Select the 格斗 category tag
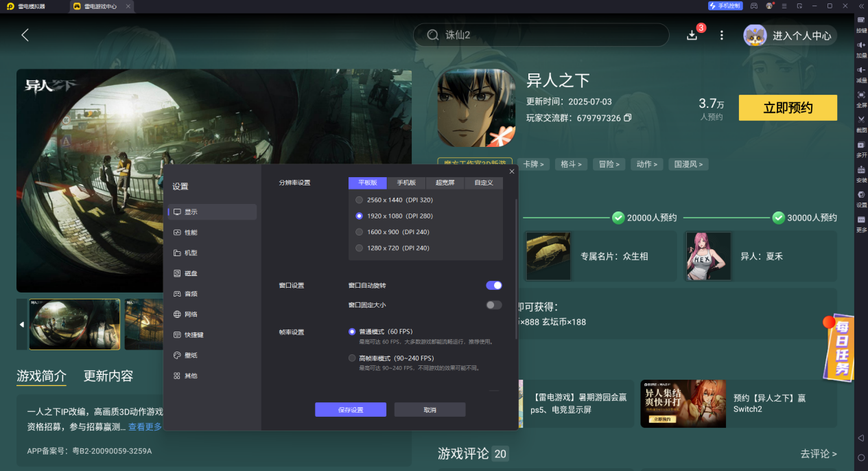The width and height of the screenshot is (868, 471). pos(571,164)
